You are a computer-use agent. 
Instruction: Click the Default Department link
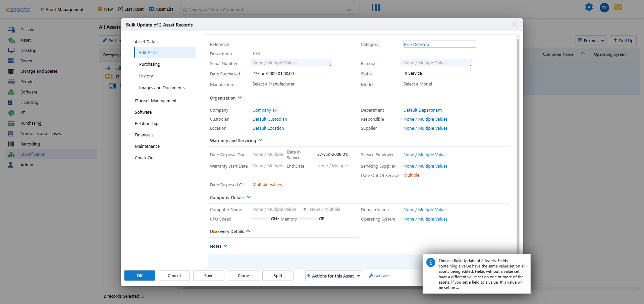(x=423, y=110)
